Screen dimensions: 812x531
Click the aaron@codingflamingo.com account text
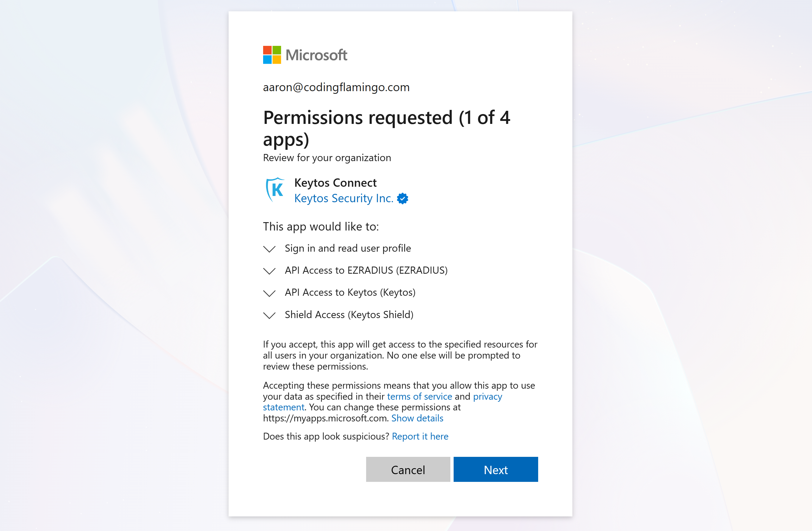pyautogui.click(x=336, y=87)
